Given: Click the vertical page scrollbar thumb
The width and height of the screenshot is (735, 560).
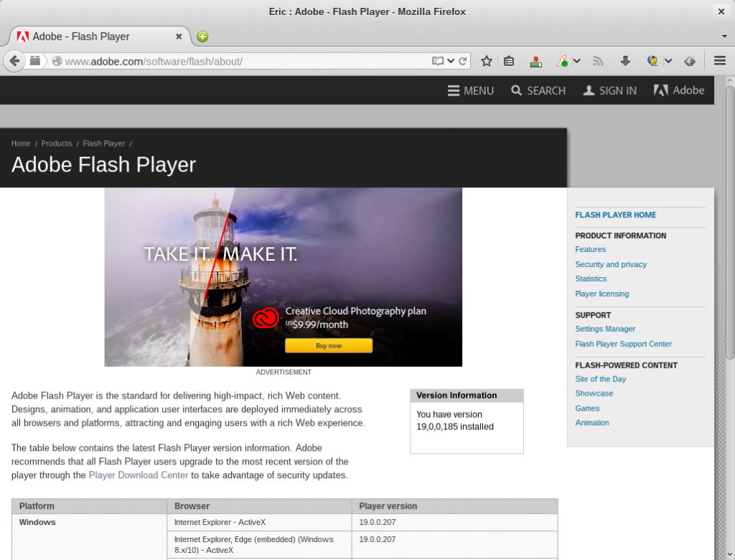Looking at the screenshot, I should [730, 223].
